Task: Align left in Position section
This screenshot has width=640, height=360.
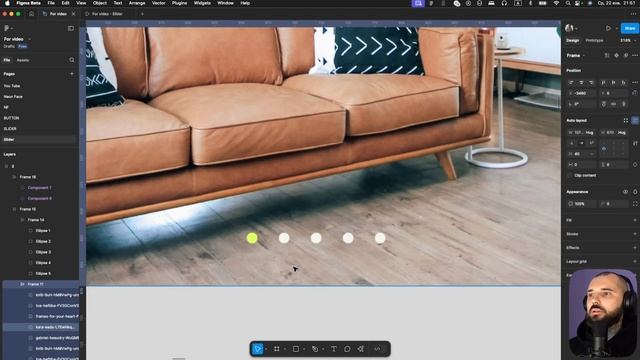Action: click(571, 82)
